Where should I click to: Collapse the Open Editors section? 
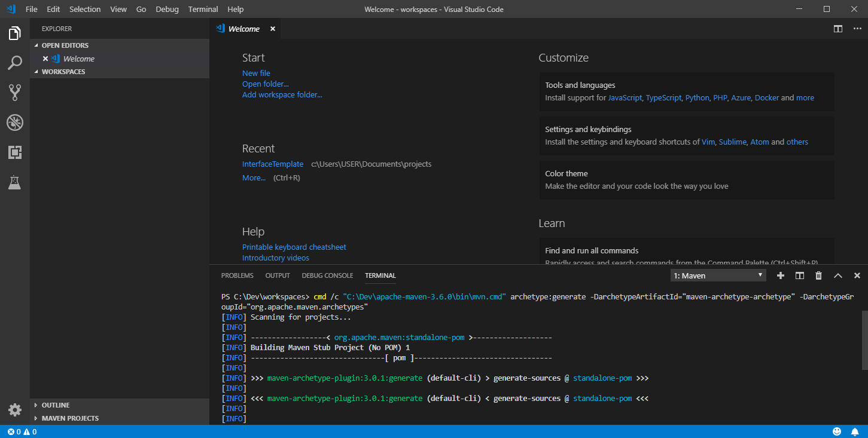[x=120, y=45]
